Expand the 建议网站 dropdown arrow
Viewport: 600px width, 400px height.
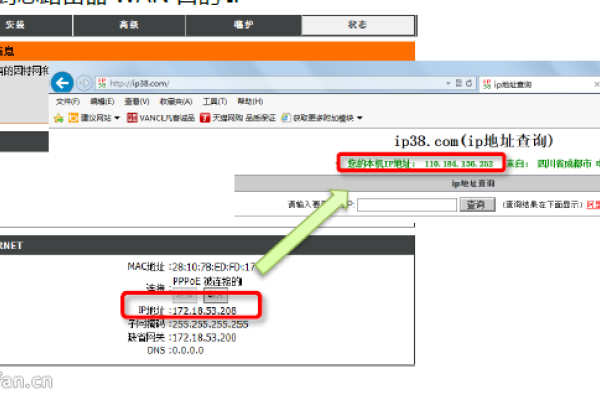(117, 118)
